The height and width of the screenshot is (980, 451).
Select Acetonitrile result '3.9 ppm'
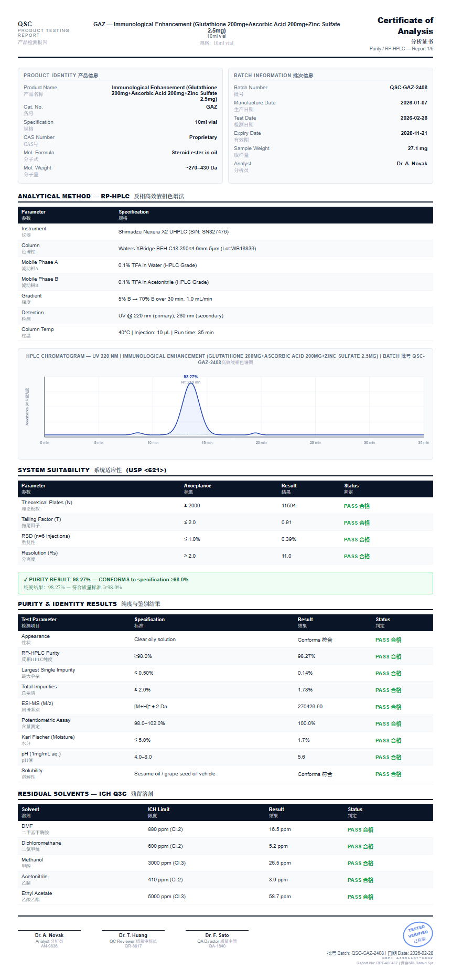(x=278, y=880)
